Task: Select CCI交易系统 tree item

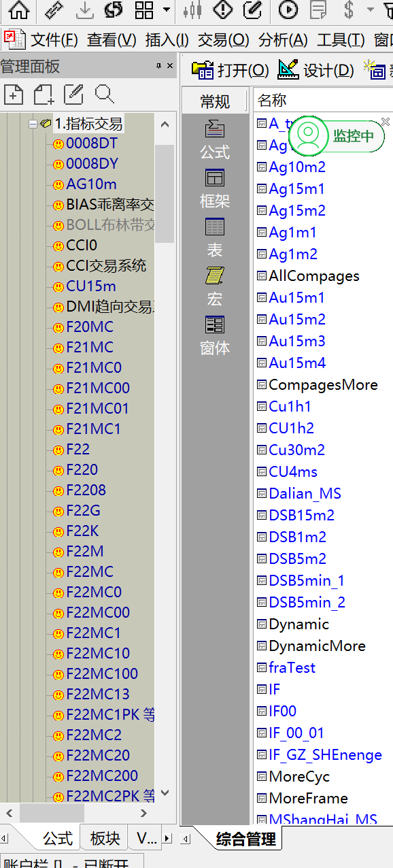Action: coord(106,266)
